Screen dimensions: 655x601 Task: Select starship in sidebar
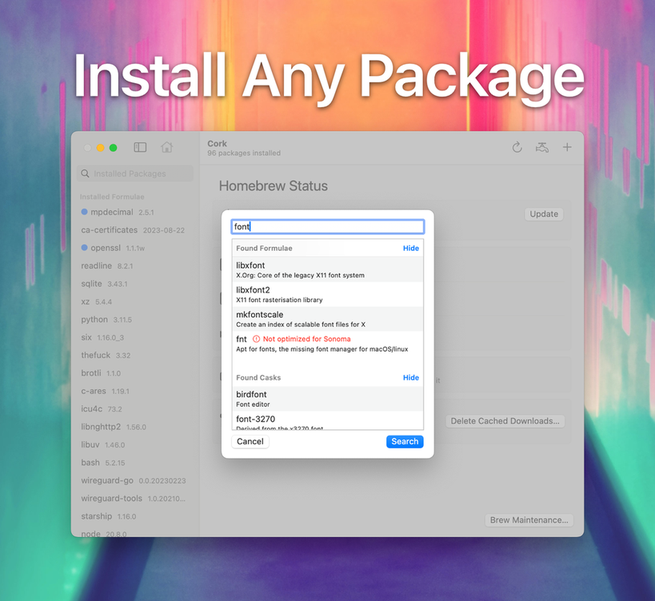pyautogui.click(x=135, y=516)
